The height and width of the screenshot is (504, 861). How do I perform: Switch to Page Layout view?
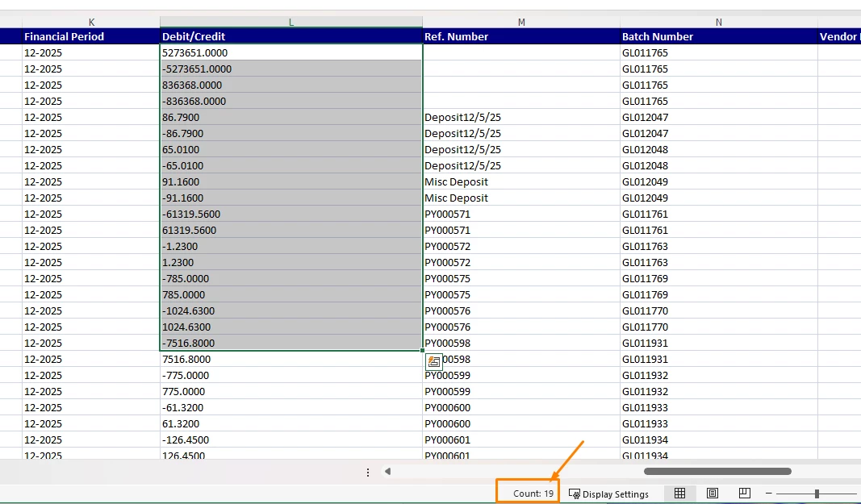(x=713, y=493)
